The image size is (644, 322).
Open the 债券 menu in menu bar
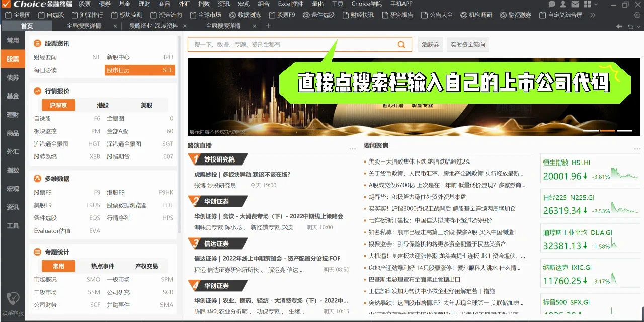[105, 4]
